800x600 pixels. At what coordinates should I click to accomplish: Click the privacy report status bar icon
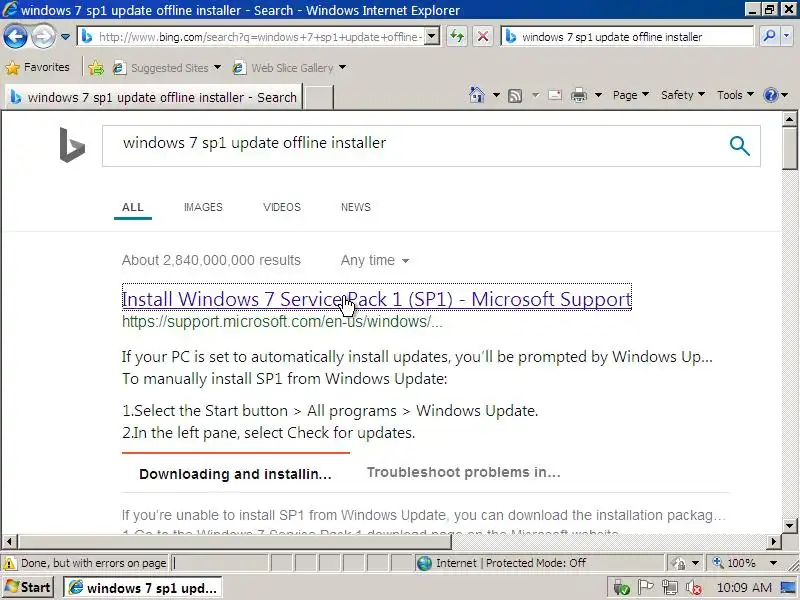678,563
